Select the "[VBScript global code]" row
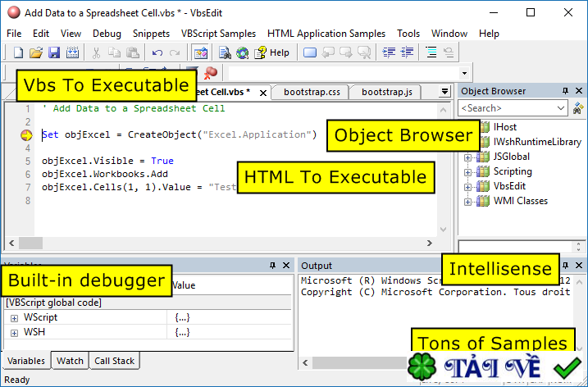 pyautogui.click(x=148, y=303)
